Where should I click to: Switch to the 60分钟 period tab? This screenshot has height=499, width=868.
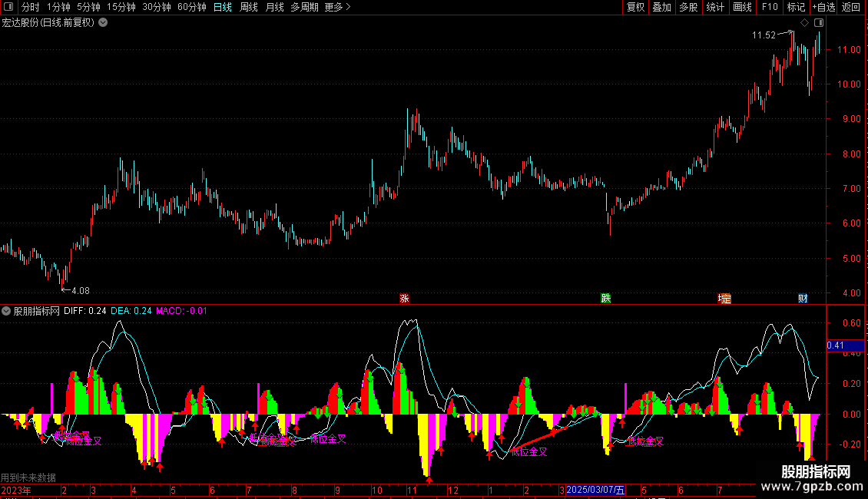(x=191, y=7)
